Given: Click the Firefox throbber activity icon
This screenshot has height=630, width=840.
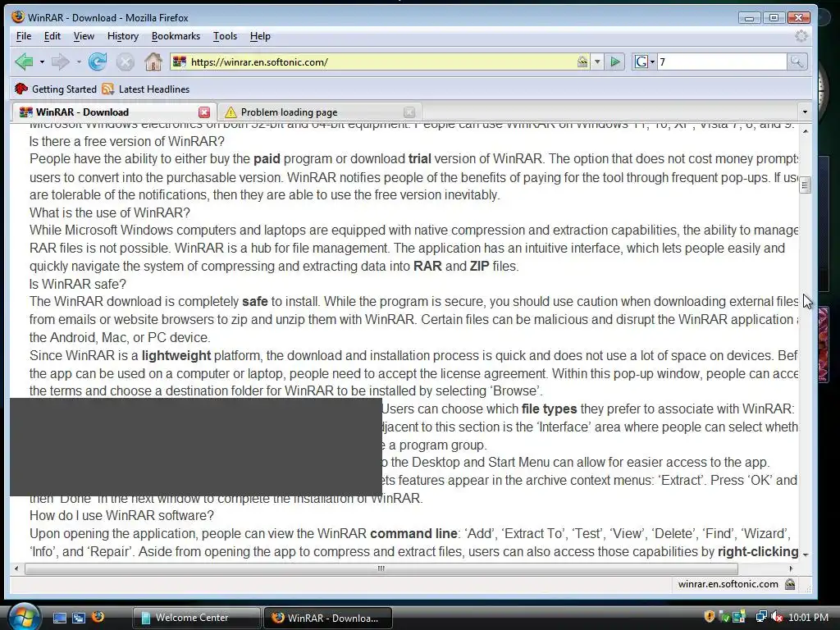Looking at the screenshot, I should [x=801, y=36].
